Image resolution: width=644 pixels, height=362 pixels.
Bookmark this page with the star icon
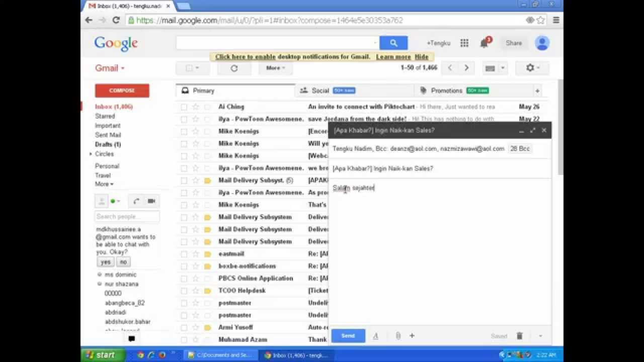tap(541, 20)
